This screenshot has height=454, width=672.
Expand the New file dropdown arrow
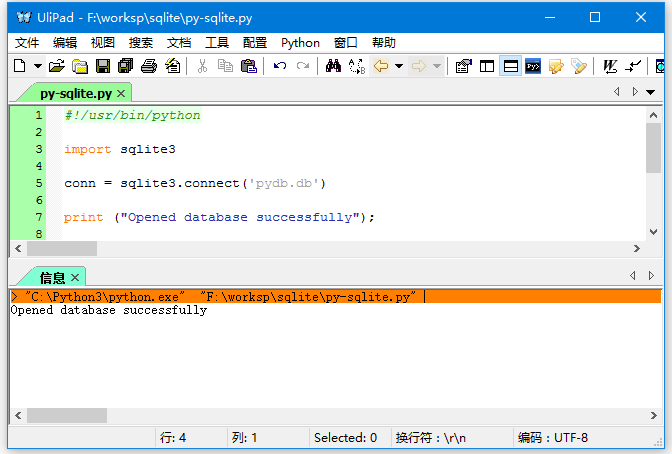38,66
